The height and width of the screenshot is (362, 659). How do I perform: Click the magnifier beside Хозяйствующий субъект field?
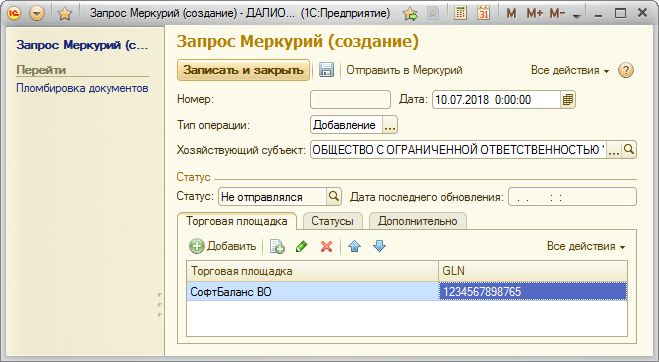click(x=629, y=149)
